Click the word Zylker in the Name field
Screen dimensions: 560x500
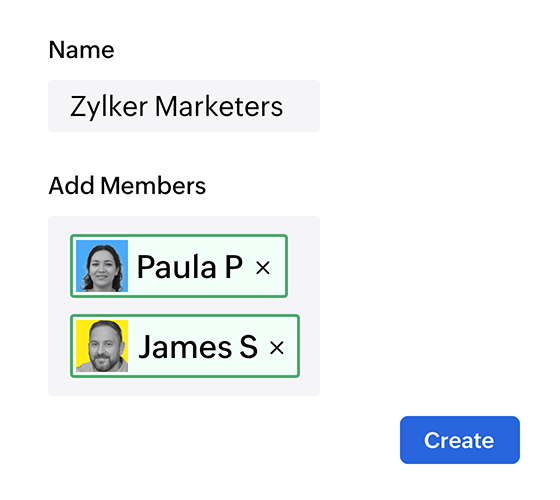point(109,107)
